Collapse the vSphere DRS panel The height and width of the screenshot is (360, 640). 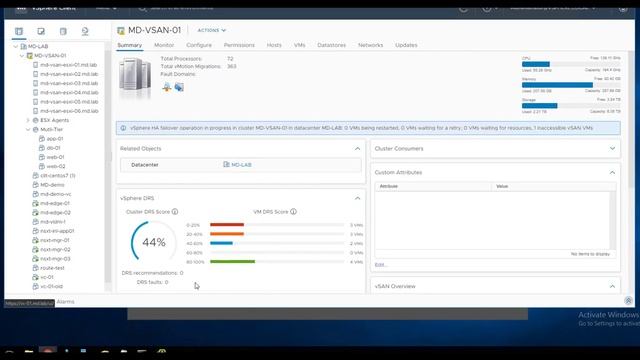point(358,198)
